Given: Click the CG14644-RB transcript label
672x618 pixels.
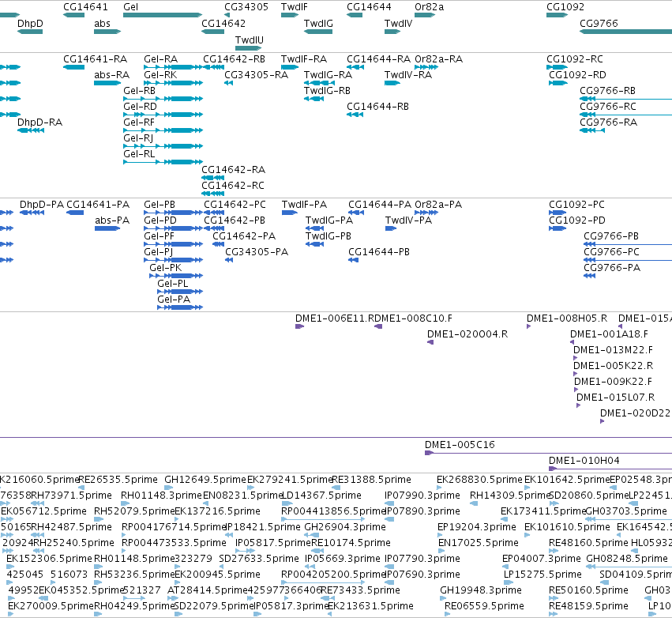Looking at the screenshot, I should pos(377,107).
